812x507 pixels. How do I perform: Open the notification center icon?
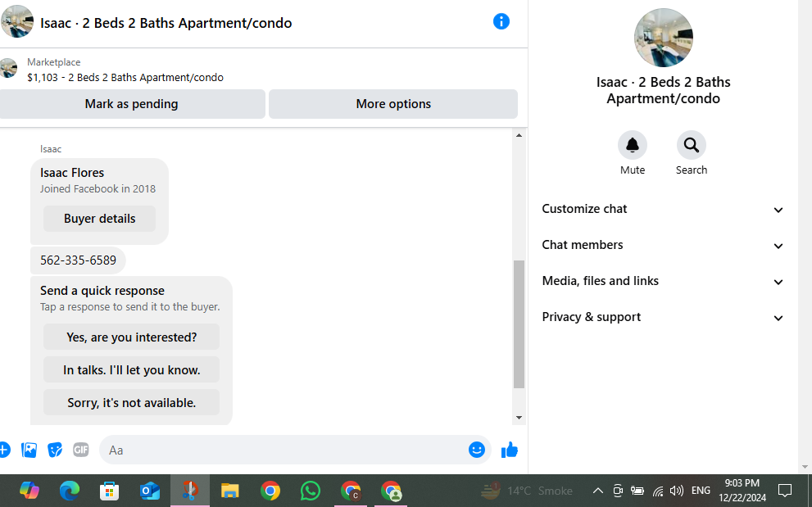(x=785, y=491)
